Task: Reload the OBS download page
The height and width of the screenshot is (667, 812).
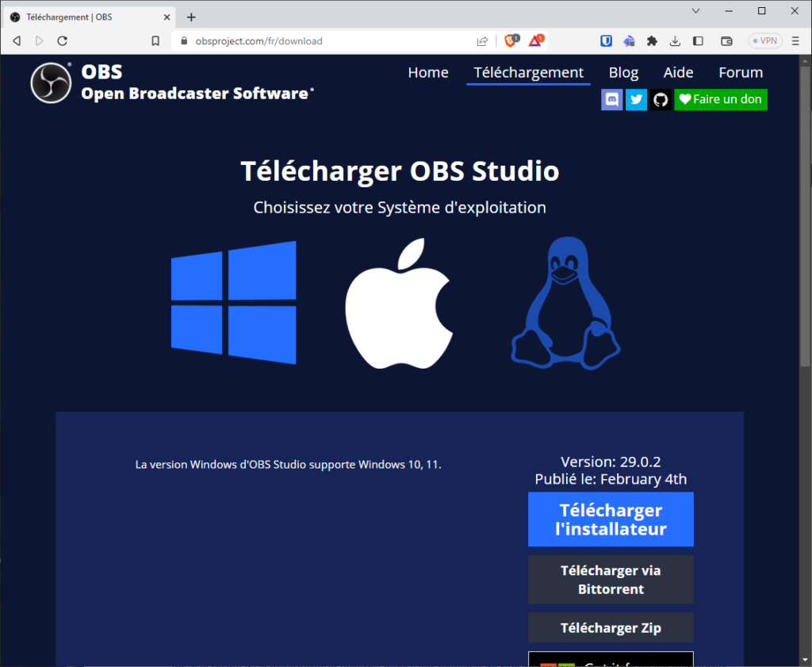Action: tap(62, 41)
